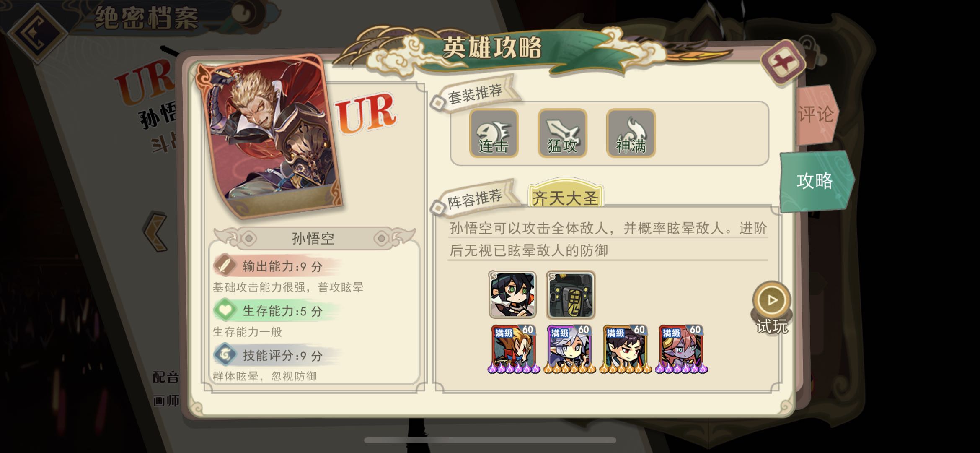Open the white-haired elf hero icon
980x453 pixels.
click(569, 349)
